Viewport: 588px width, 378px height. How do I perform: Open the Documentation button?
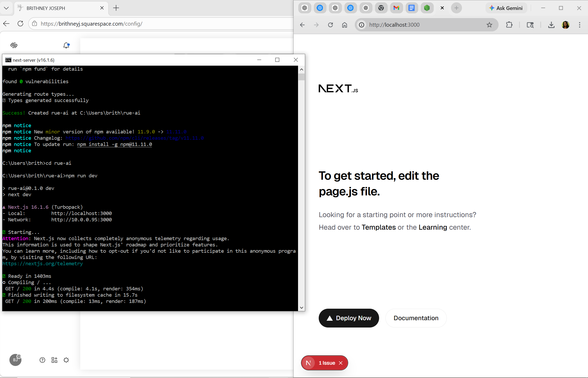(416, 318)
